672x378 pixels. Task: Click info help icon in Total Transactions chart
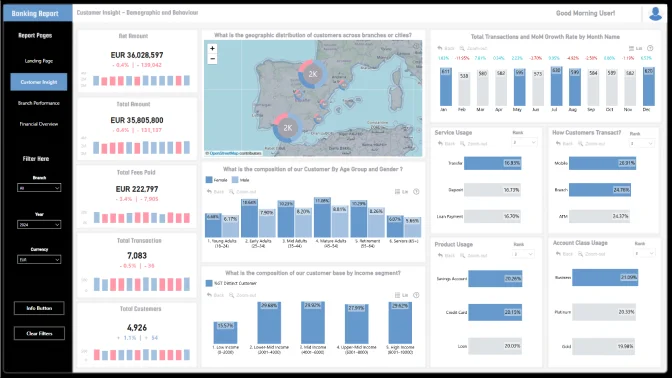[650, 48]
